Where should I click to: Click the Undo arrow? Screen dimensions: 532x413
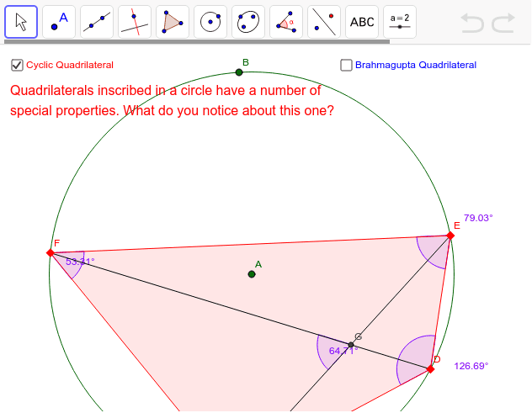pyautogui.click(x=472, y=23)
